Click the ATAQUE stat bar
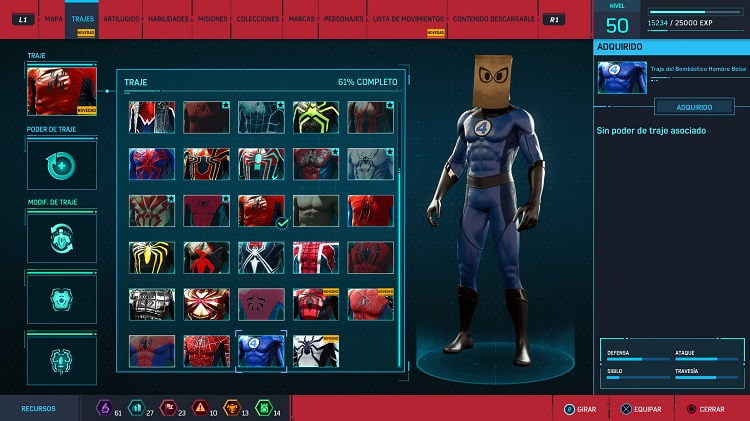750x421 pixels. (706, 359)
